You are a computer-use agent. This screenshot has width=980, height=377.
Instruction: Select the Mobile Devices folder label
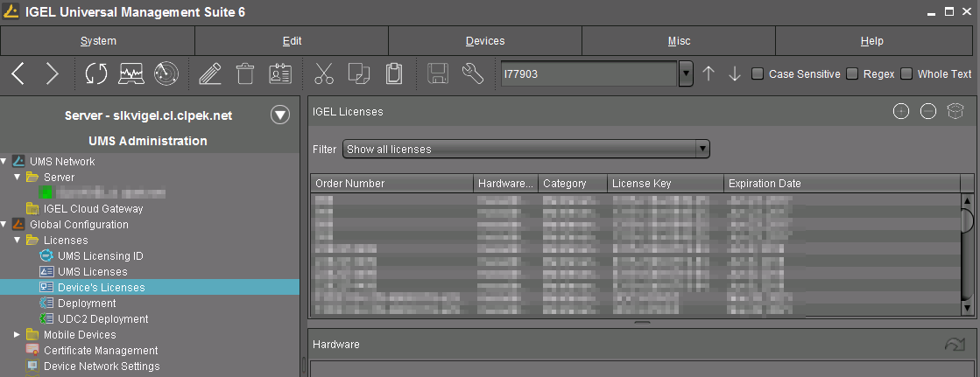[80, 334]
